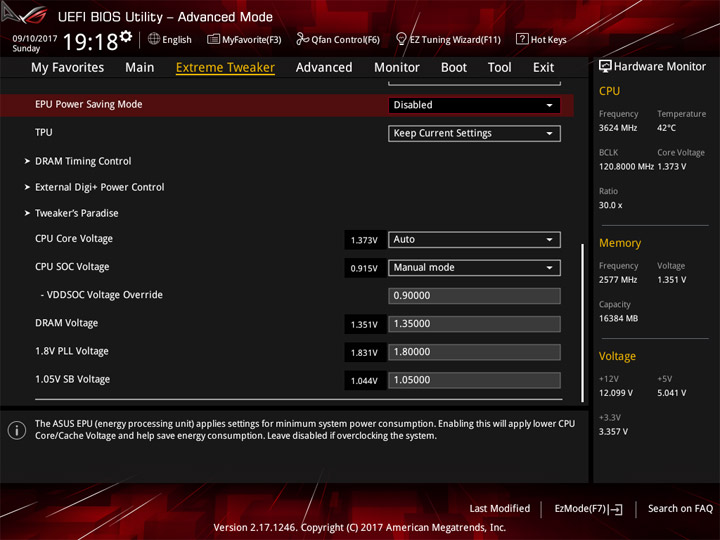Click the 2577 MHz memory frequency
Image resolution: width=720 pixels, height=540 pixels.
pyautogui.click(x=618, y=280)
